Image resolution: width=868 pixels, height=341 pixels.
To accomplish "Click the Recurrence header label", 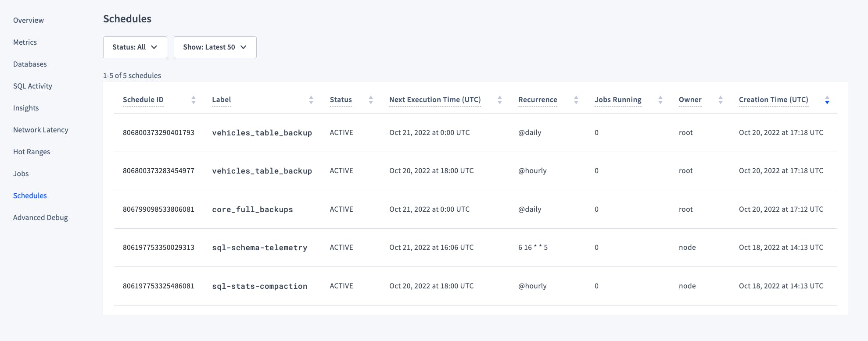I will tap(538, 99).
